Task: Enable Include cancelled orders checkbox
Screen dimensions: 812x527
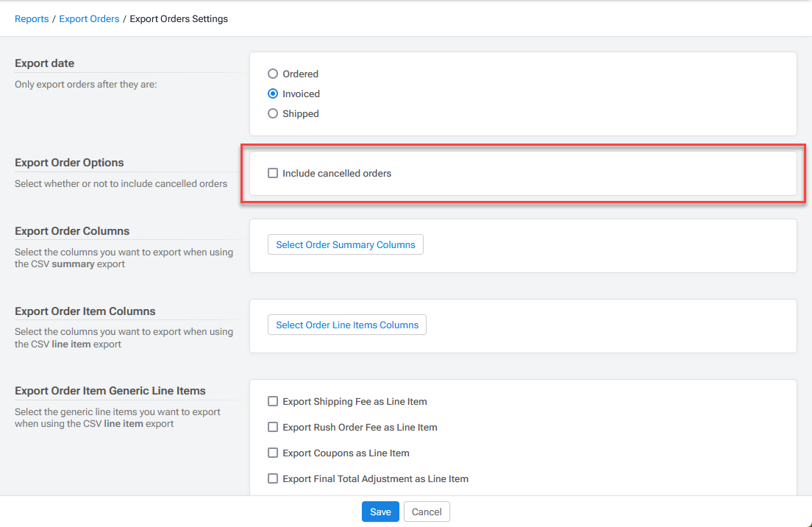Action: pos(273,173)
